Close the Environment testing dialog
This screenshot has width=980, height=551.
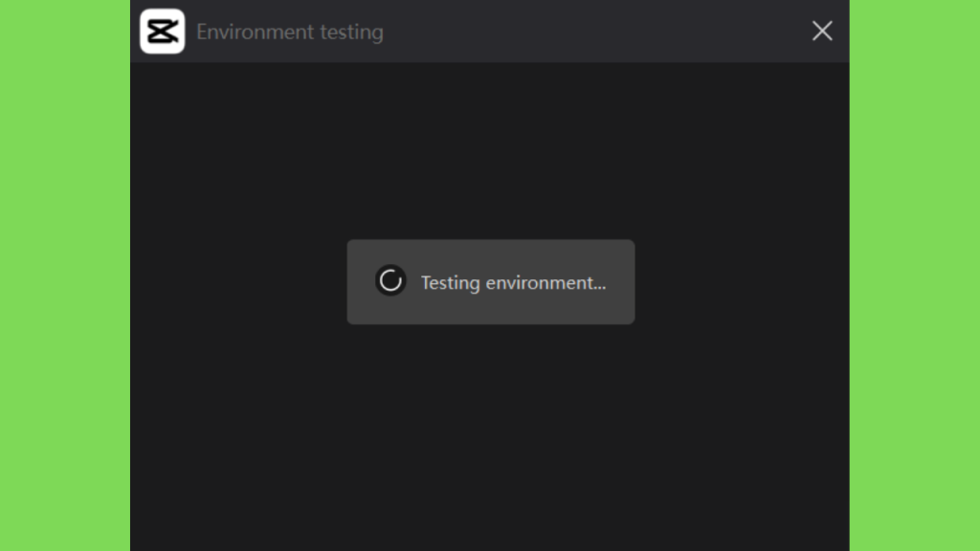(822, 31)
